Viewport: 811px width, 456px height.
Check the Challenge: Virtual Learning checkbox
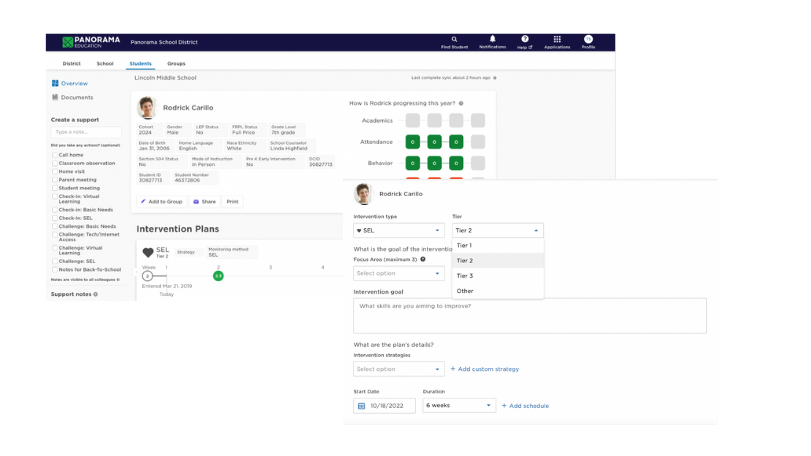55,248
